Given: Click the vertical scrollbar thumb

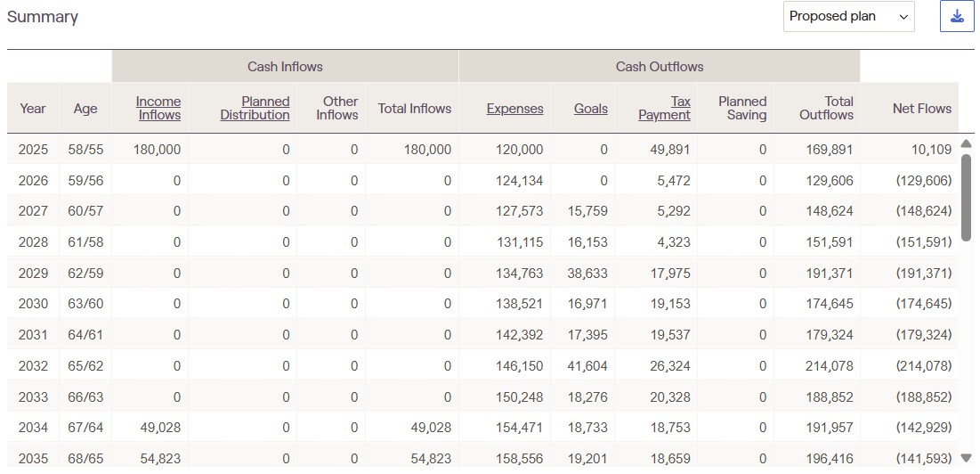Looking at the screenshot, I should [x=967, y=196].
